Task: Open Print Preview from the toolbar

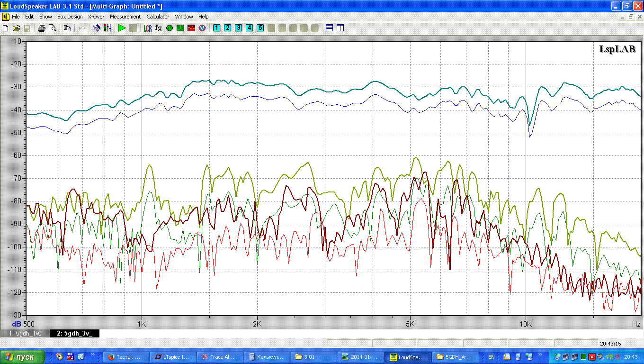Action: [52, 28]
